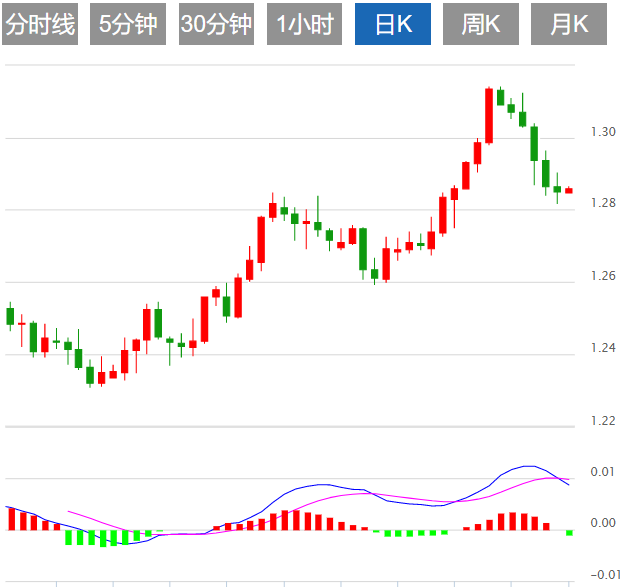The image size is (638, 587).
Task: Show the 1小时 chart
Action: [x=304, y=24]
